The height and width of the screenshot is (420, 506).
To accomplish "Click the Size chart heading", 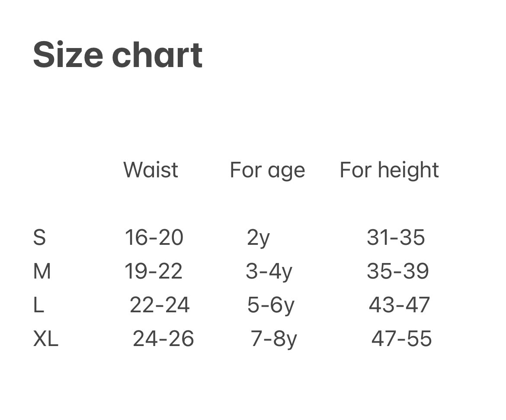I will pyautogui.click(x=118, y=55).
